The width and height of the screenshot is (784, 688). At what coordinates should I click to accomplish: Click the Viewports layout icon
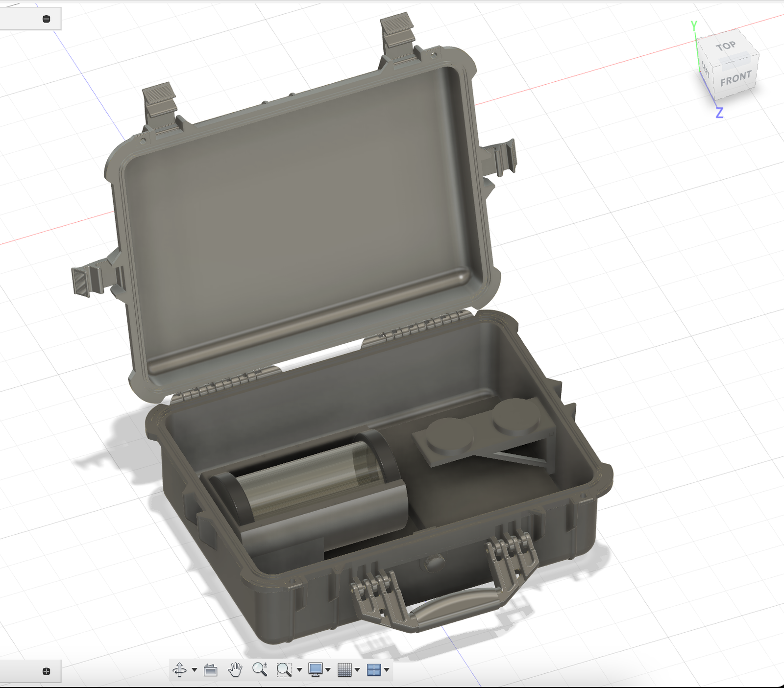pos(374,669)
